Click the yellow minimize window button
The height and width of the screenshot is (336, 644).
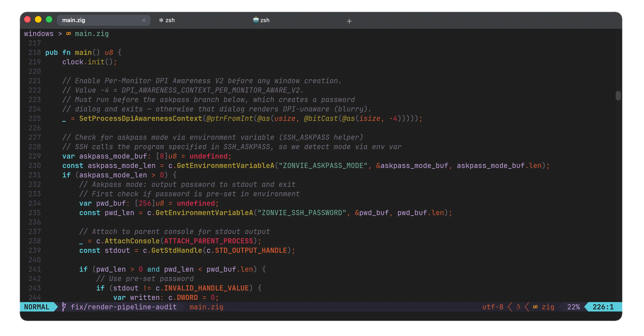(x=38, y=20)
